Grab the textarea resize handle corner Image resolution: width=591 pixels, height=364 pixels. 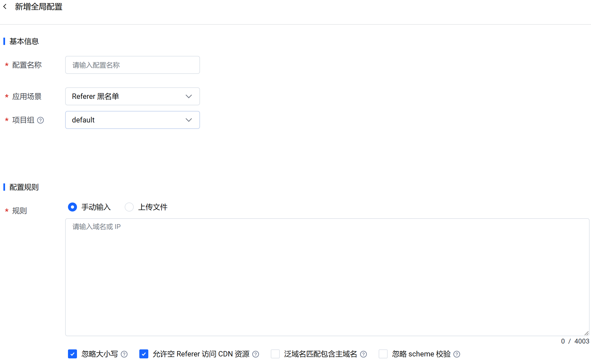point(587,333)
